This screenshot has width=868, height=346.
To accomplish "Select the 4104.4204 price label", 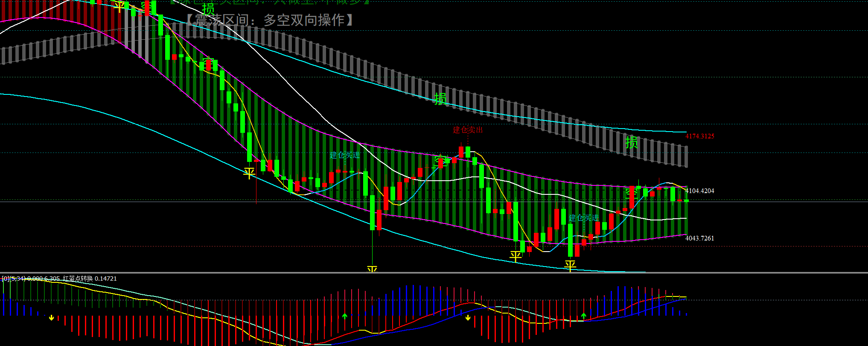I will click(700, 191).
